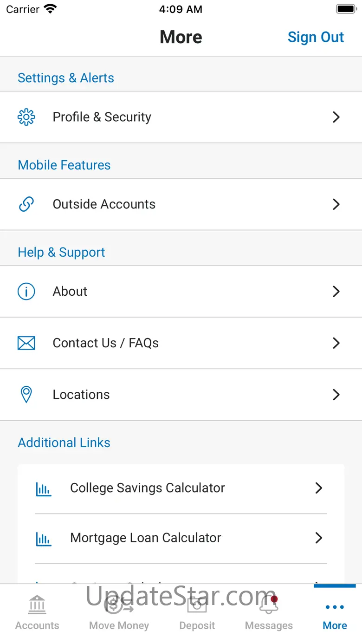Open the Messages bell icon tab
Viewport: 362px width, 644px height.
269,604
